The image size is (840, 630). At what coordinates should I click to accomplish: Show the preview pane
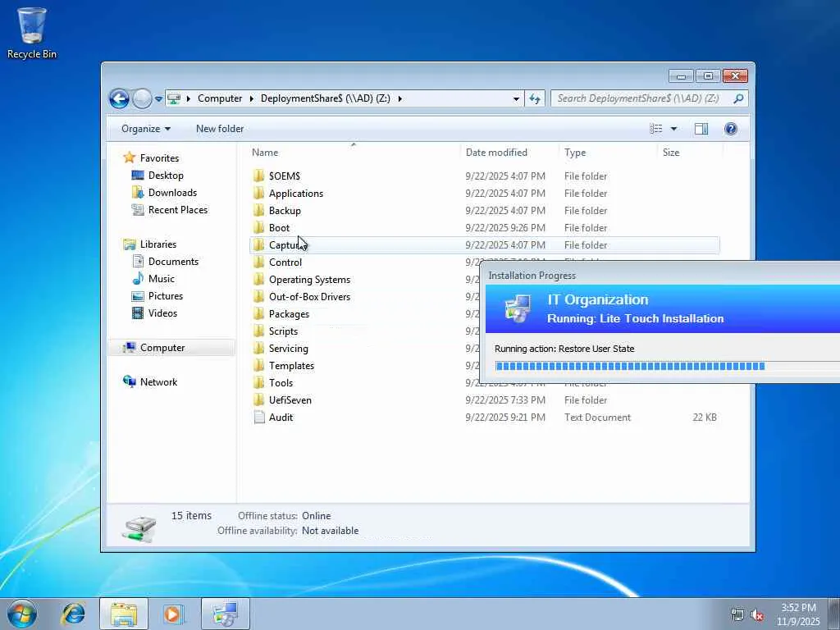coord(701,129)
